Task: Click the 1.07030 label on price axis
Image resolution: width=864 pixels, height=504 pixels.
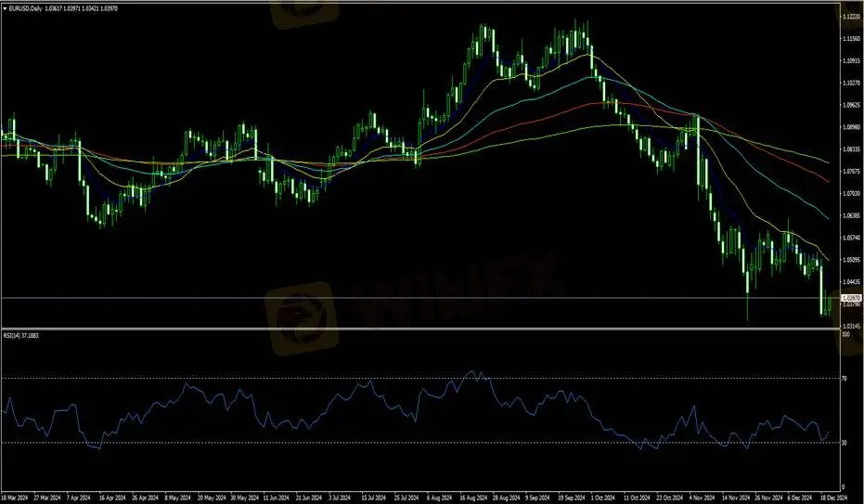Action: (x=850, y=194)
